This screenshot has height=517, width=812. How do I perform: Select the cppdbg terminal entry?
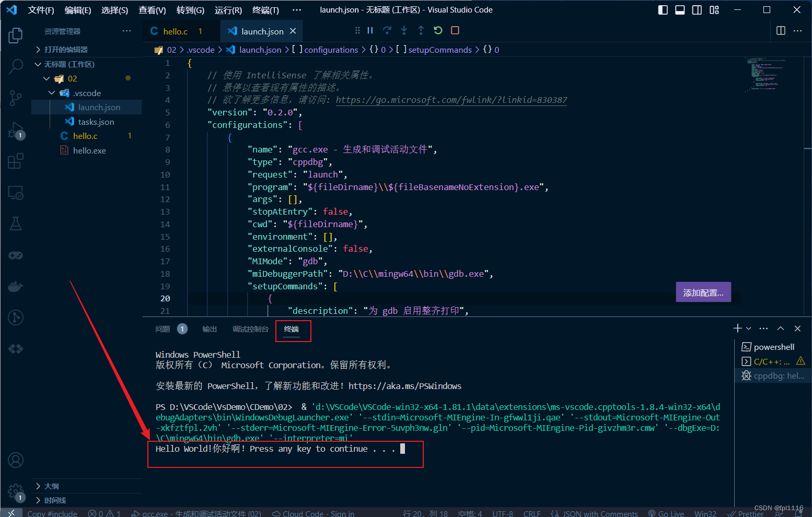coord(773,375)
